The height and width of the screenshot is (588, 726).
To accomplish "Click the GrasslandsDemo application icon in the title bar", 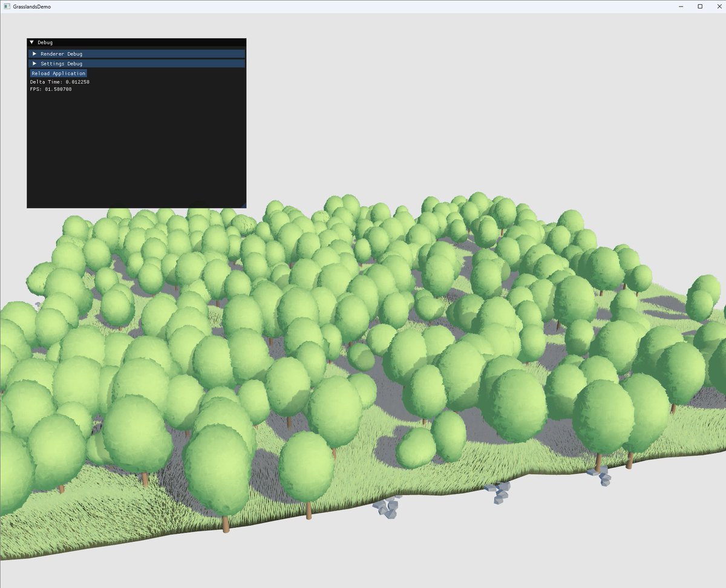I will coord(8,6).
